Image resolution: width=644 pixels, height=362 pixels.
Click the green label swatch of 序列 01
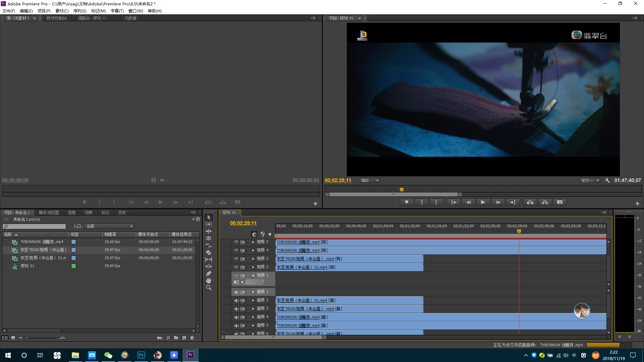pos(73,266)
